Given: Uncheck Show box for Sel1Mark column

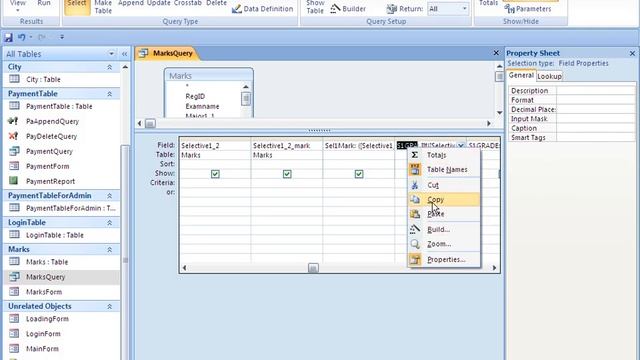Looking at the screenshot, I should (x=359, y=174).
